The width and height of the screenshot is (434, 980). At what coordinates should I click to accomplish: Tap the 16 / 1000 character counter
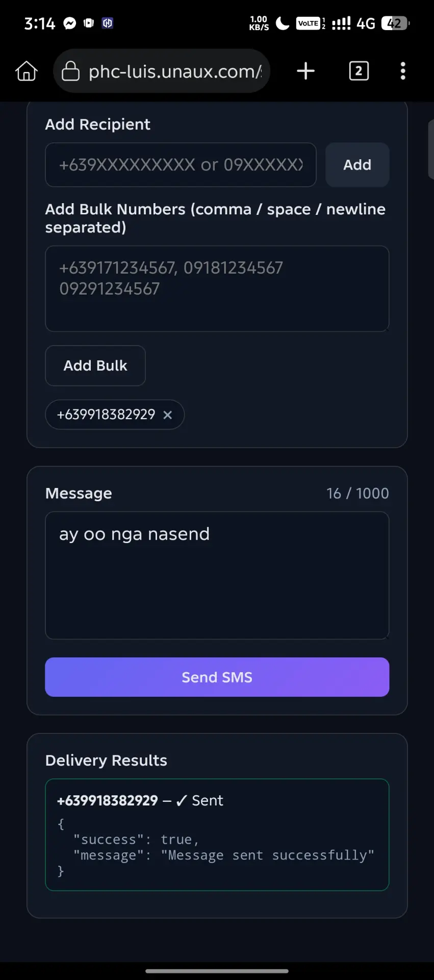(358, 494)
